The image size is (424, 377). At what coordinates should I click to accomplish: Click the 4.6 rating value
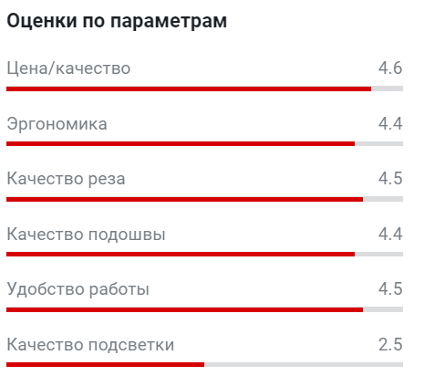tap(390, 68)
